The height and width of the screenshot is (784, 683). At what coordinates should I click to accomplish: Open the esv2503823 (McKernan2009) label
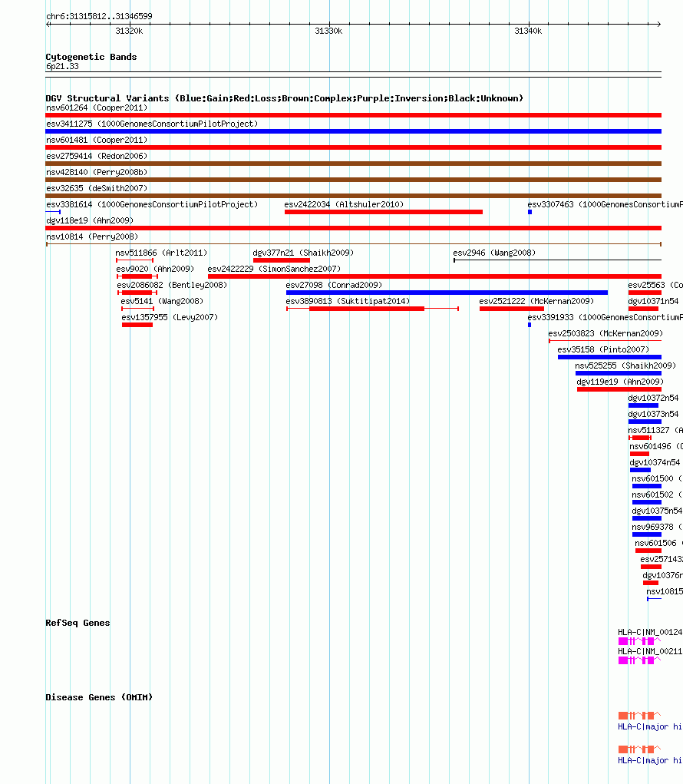605,333
